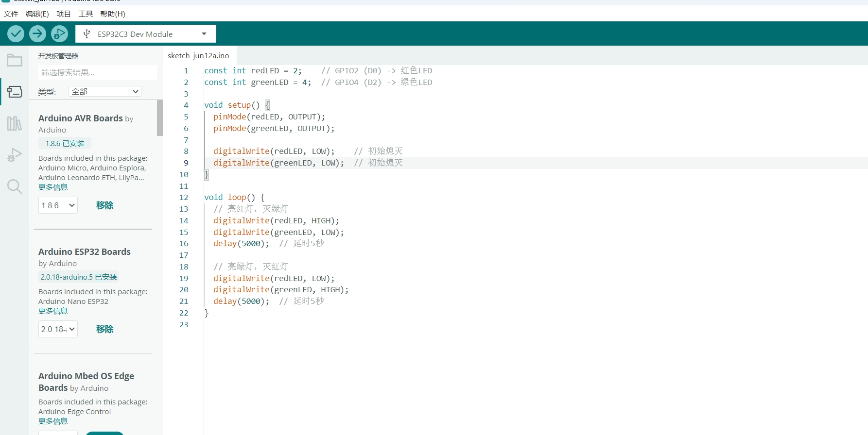Open 更多信息 for Arduino Mbed OS Edge Boards
This screenshot has height=435, width=868.
[x=53, y=421]
